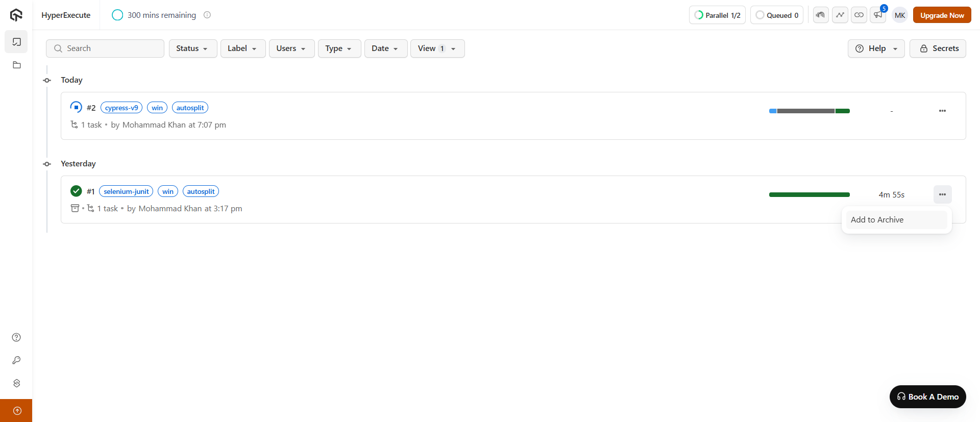
Task: Click the Book A Demo button
Action: click(927, 396)
